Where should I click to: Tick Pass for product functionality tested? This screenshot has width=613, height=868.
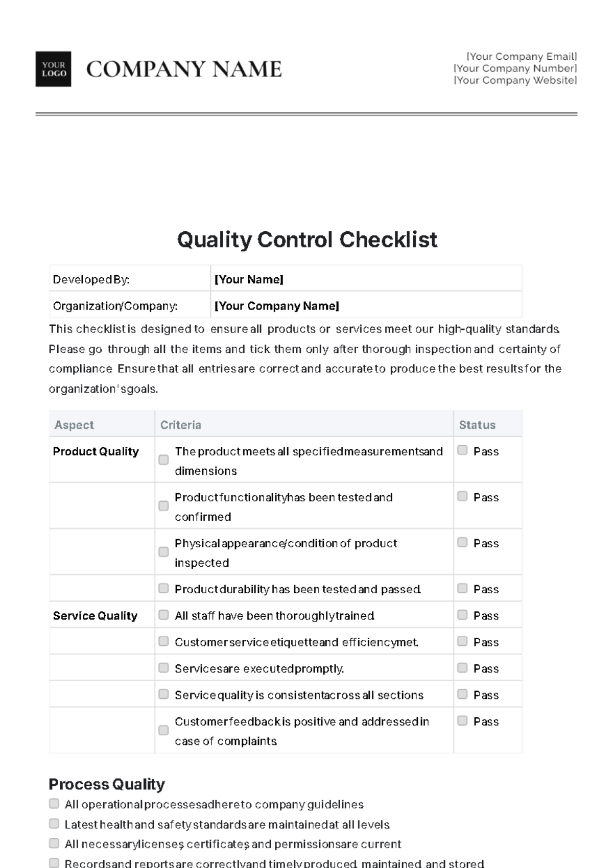(462, 496)
